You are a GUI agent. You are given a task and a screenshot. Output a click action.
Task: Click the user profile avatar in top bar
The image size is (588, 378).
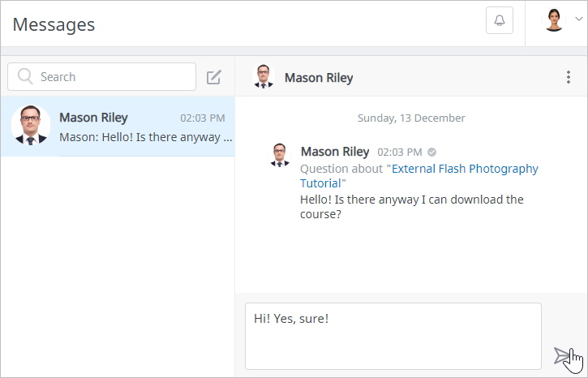click(x=554, y=20)
